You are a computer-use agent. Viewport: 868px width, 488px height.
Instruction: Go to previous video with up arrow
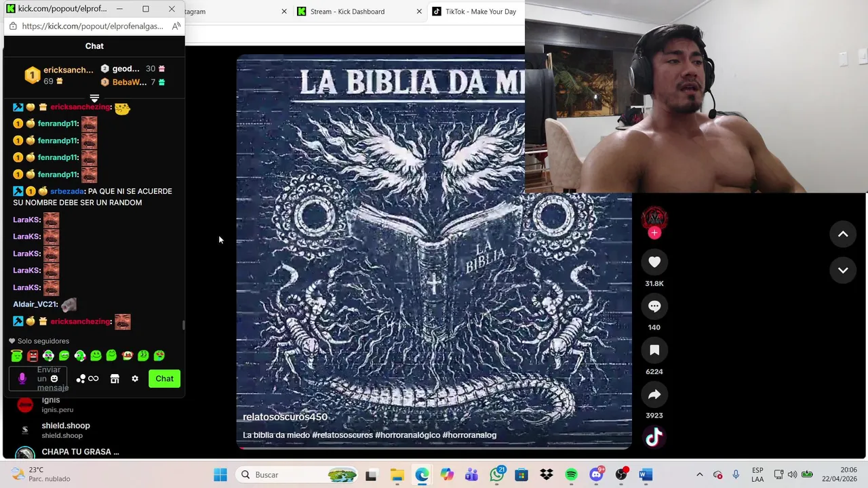point(843,235)
